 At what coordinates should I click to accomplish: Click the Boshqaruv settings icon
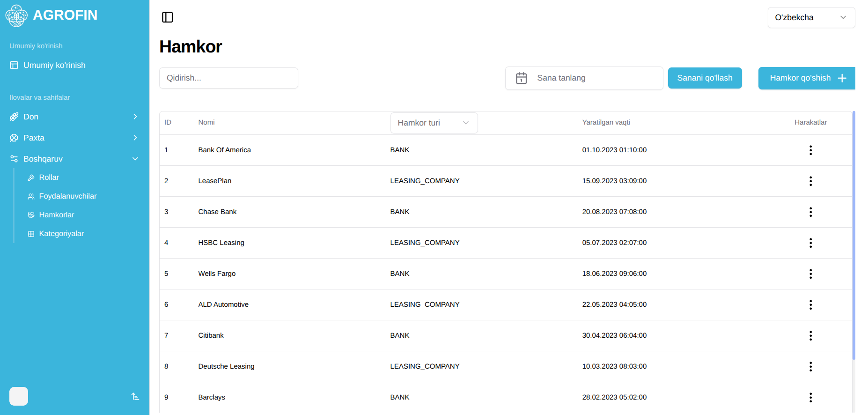[14, 159]
